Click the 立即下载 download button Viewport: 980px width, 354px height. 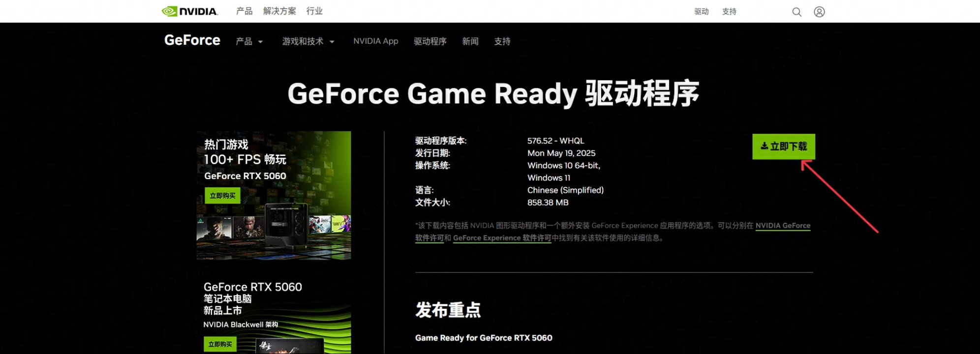coord(784,147)
